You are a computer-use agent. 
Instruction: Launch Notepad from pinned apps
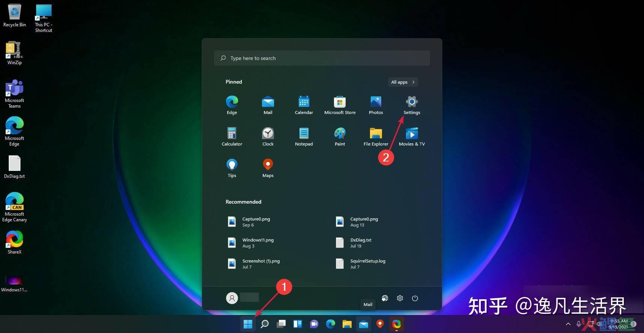[x=304, y=136]
